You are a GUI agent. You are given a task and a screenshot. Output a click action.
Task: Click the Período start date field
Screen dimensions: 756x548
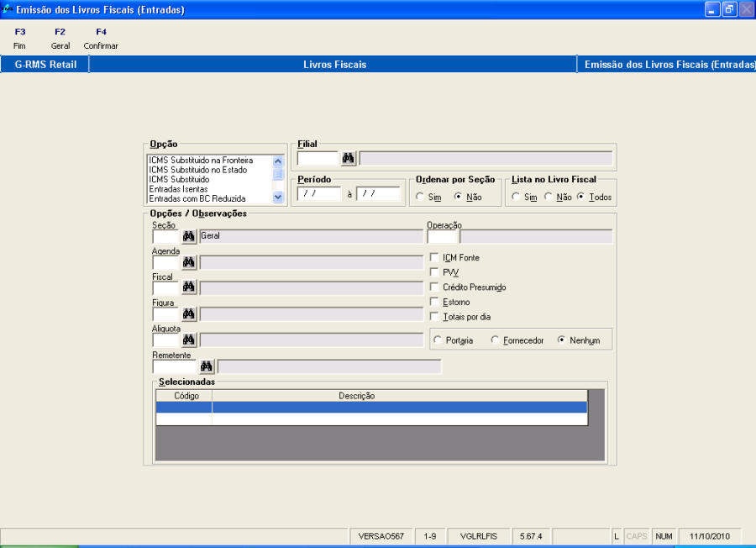click(318, 194)
